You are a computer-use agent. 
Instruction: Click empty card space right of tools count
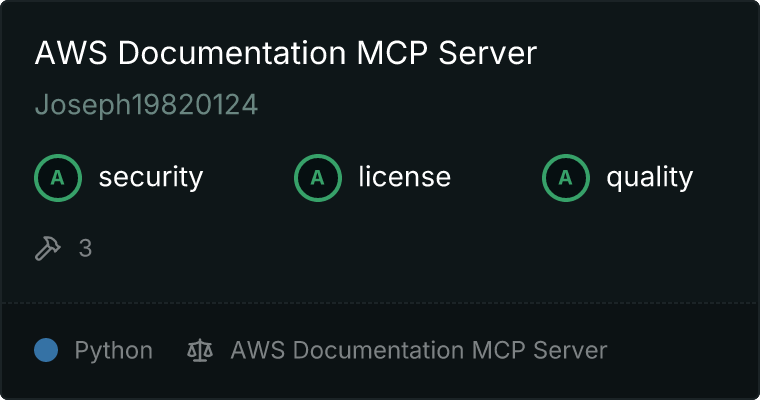click(x=400, y=248)
